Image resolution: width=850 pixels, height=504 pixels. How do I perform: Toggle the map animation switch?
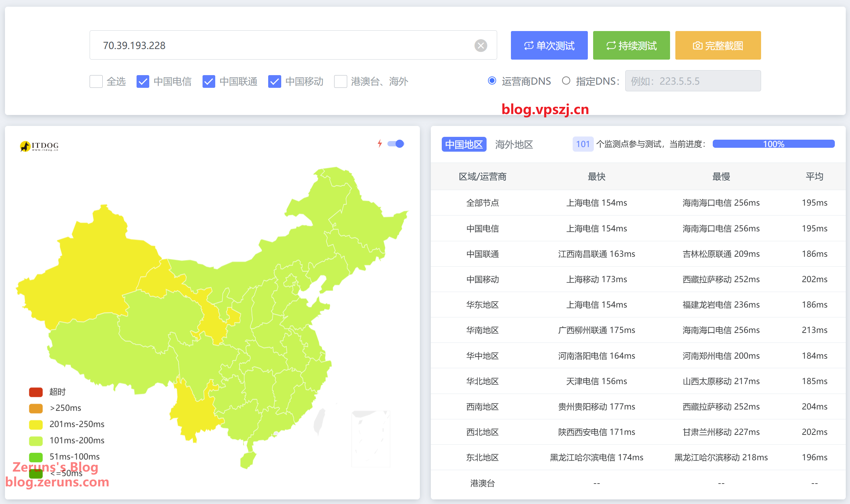396,144
